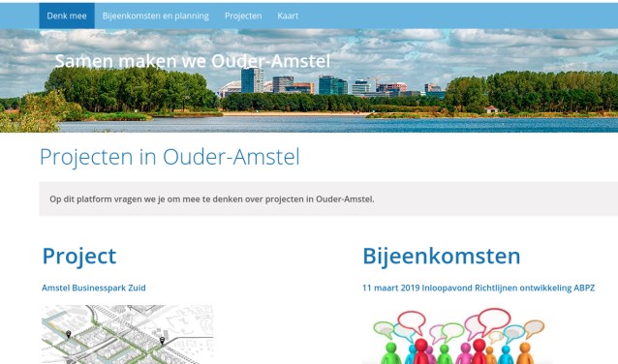This screenshot has height=364, width=618.
Task: Click the 'Op dit platform vragen' intro text
Action: coord(212,199)
